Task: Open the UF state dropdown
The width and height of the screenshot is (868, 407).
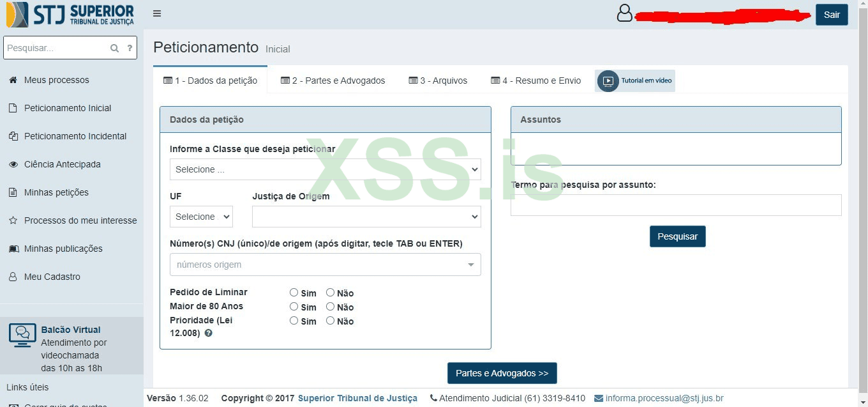Action: pos(201,217)
